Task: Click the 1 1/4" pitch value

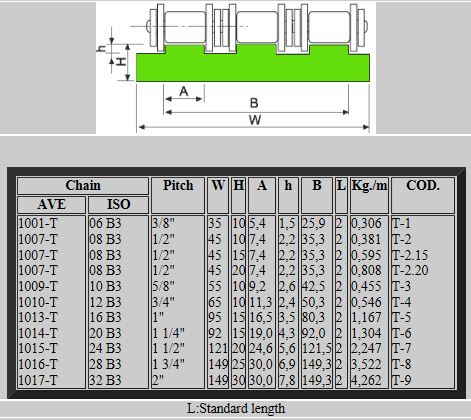Action: (168, 333)
